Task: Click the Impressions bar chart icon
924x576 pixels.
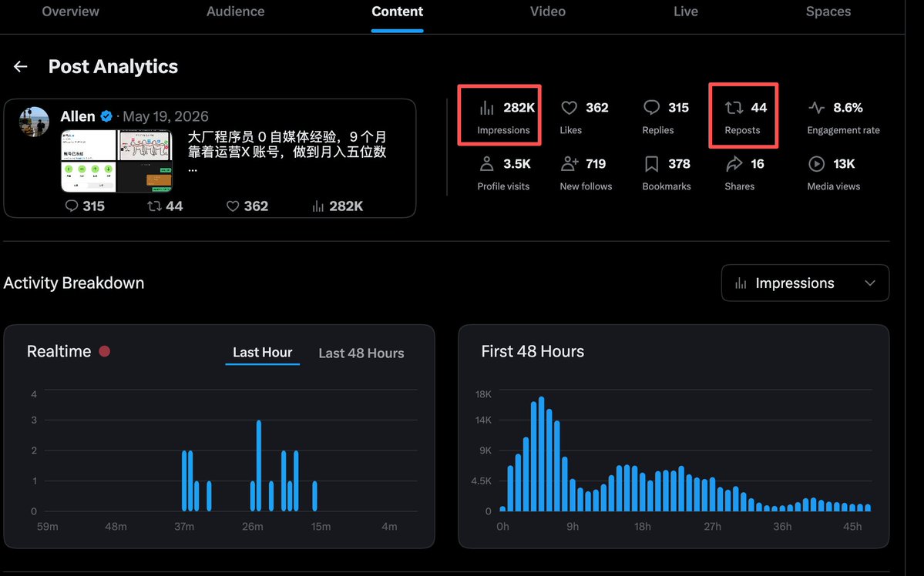Action: click(x=487, y=108)
